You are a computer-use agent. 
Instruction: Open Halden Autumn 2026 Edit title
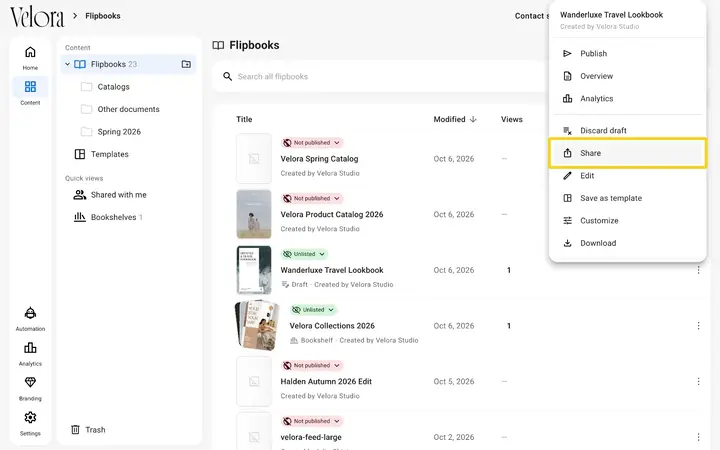[326, 382]
